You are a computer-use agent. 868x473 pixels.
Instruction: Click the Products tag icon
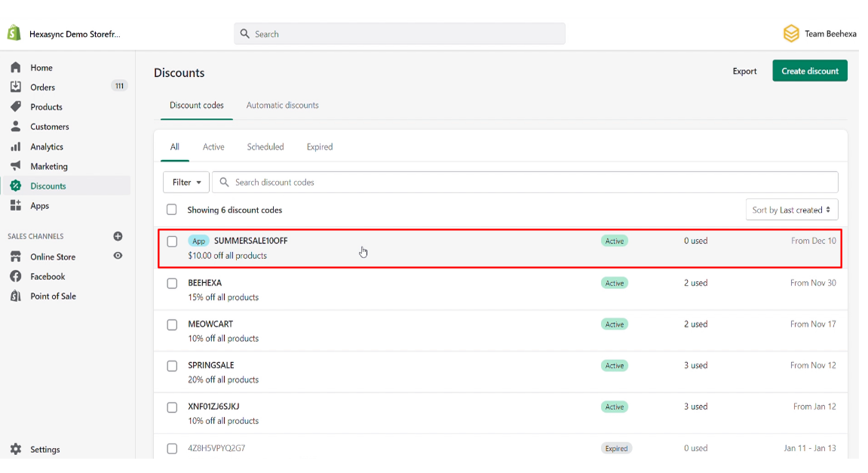tap(16, 106)
